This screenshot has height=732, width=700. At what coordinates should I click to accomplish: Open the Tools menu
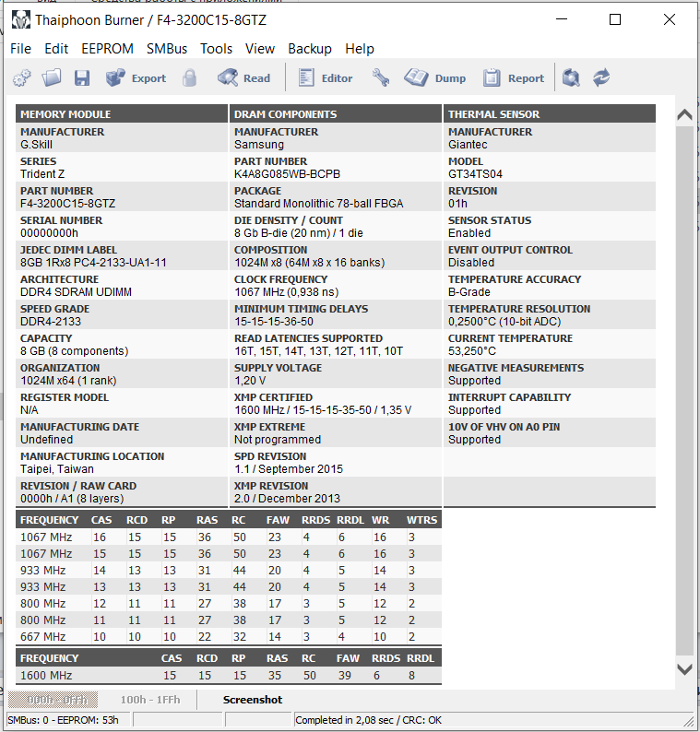tap(216, 49)
